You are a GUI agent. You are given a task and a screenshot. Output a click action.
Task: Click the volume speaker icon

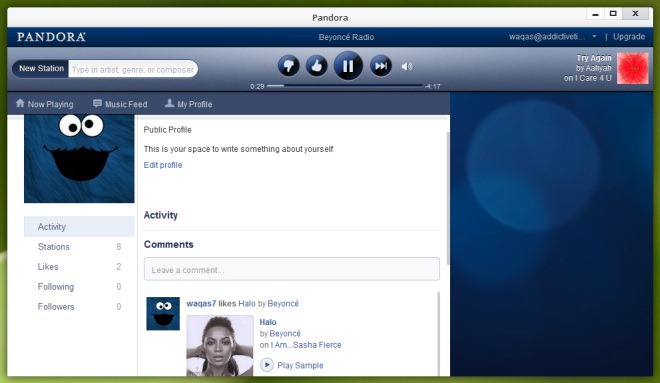[407, 66]
